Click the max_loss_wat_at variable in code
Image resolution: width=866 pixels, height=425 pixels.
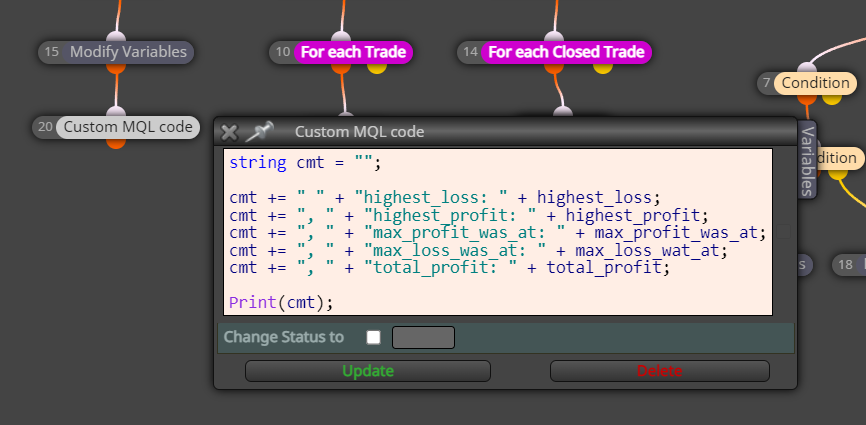pyautogui.click(x=647, y=251)
